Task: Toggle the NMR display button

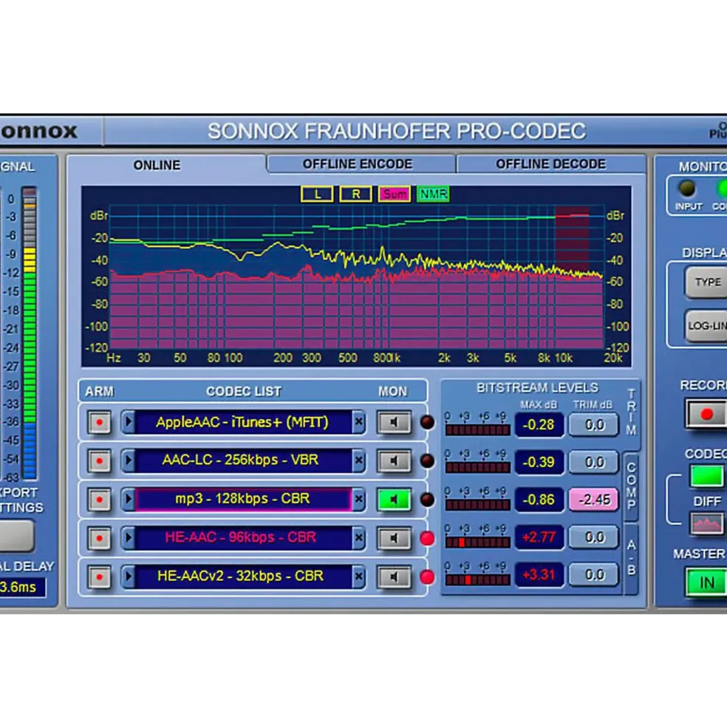Action: tap(433, 194)
